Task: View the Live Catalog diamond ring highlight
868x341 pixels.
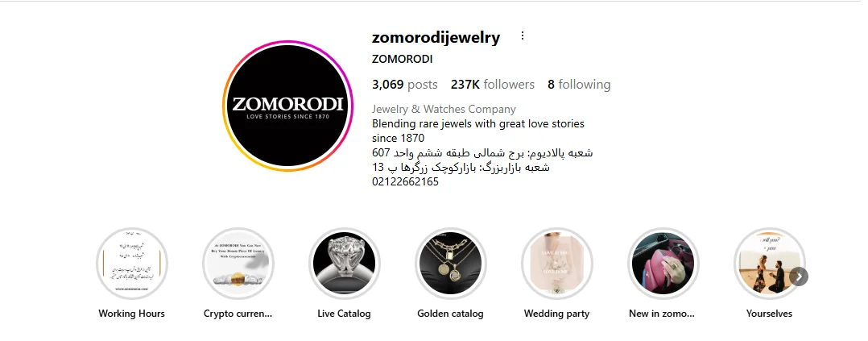Action: pos(345,263)
